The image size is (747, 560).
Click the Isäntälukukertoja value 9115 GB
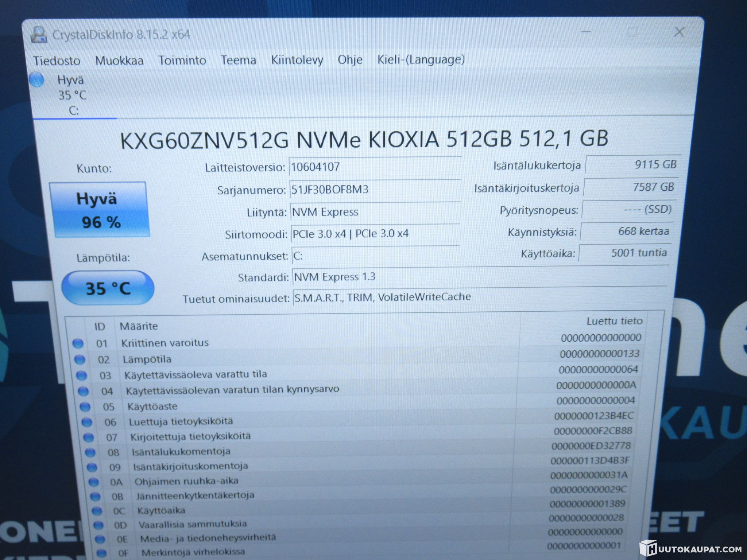pos(632,164)
